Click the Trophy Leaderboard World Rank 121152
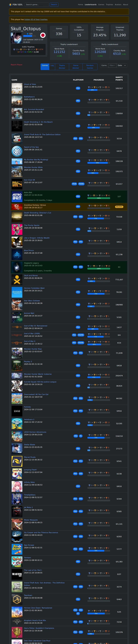This screenshot has width=138, height=644. [59, 52]
